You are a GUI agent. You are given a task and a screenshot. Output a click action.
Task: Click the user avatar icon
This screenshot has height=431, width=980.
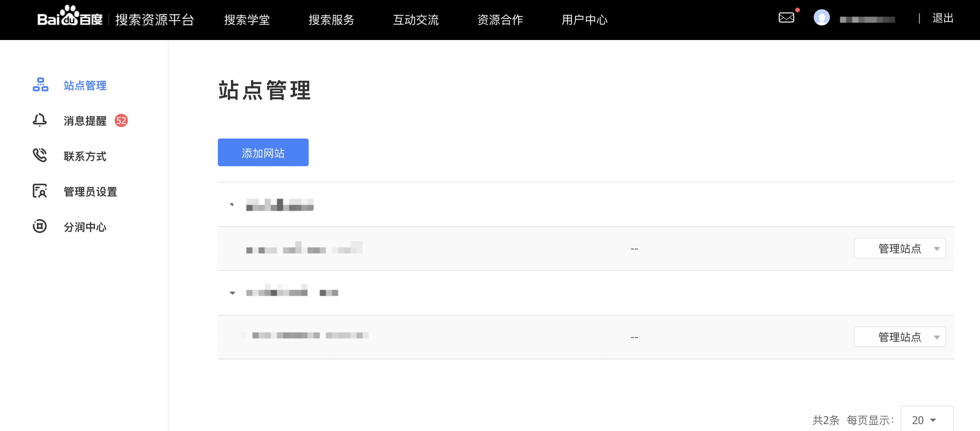click(x=821, y=18)
